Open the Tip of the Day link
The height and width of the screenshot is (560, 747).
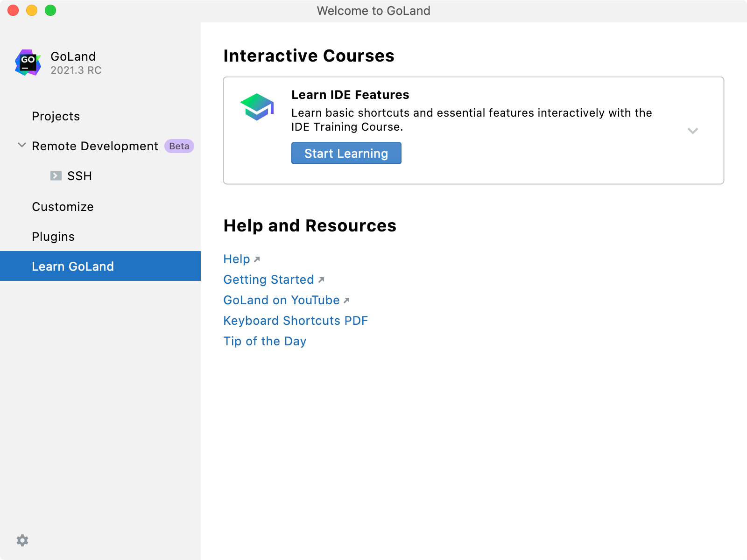(265, 341)
